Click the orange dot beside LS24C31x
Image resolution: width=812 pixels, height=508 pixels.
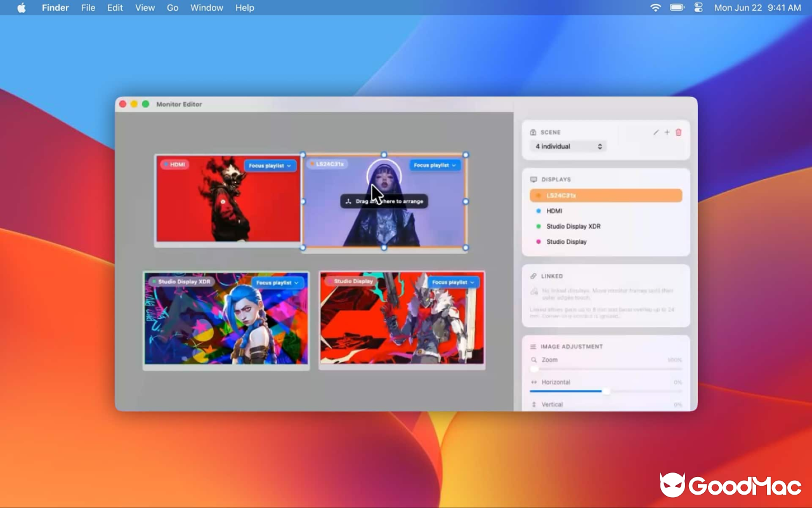click(539, 196)
